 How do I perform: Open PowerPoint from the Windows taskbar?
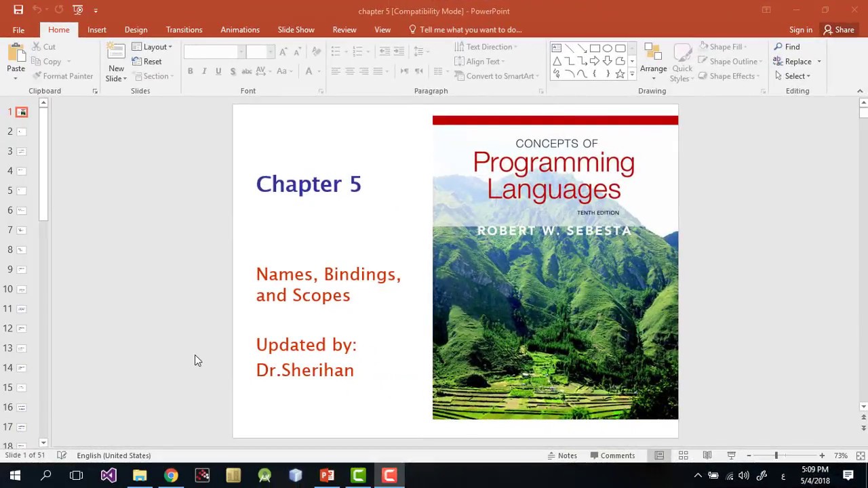coord(327,475)
